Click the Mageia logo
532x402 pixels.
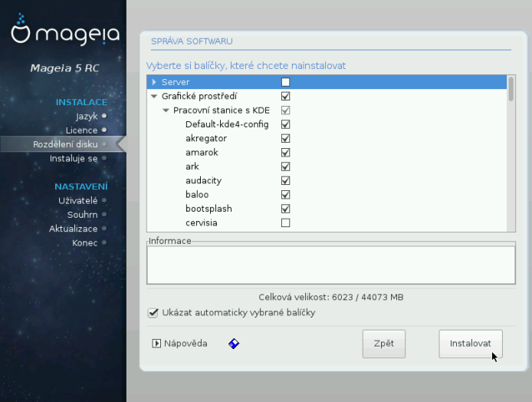65,30
